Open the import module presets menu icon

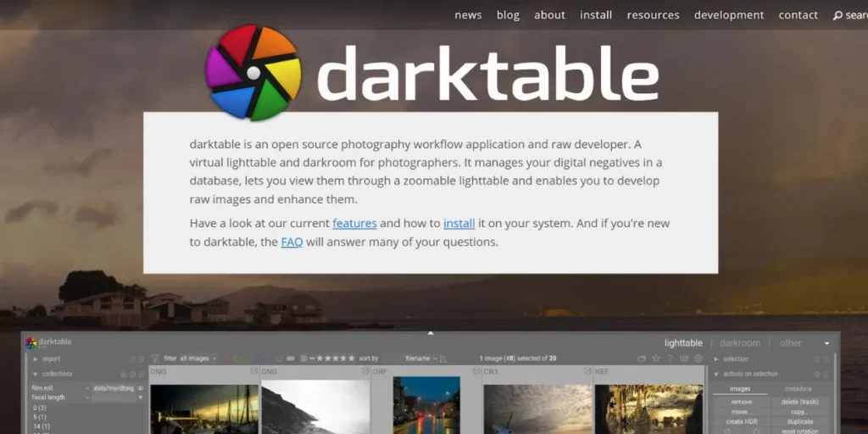pyautogui.click(x=142, y=359)
